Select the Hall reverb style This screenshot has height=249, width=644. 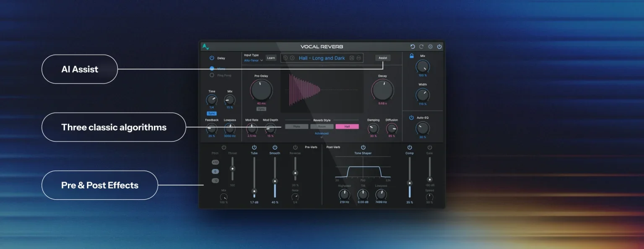pyautogui.click(x=347, y=126)
